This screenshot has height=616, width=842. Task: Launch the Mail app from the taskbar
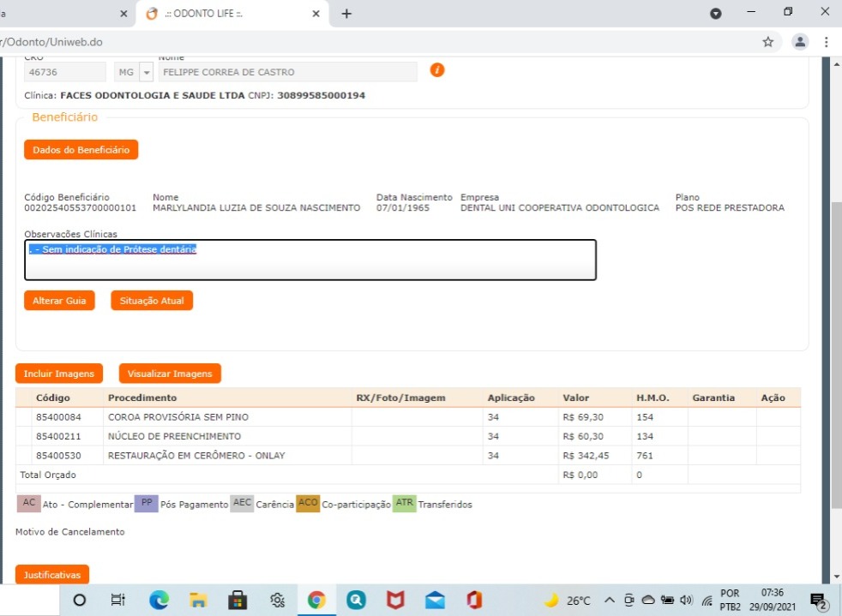(435, 601)
